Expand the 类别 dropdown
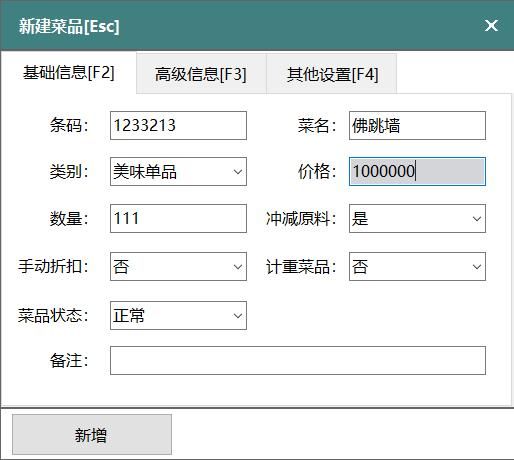 tap(178, 172)
